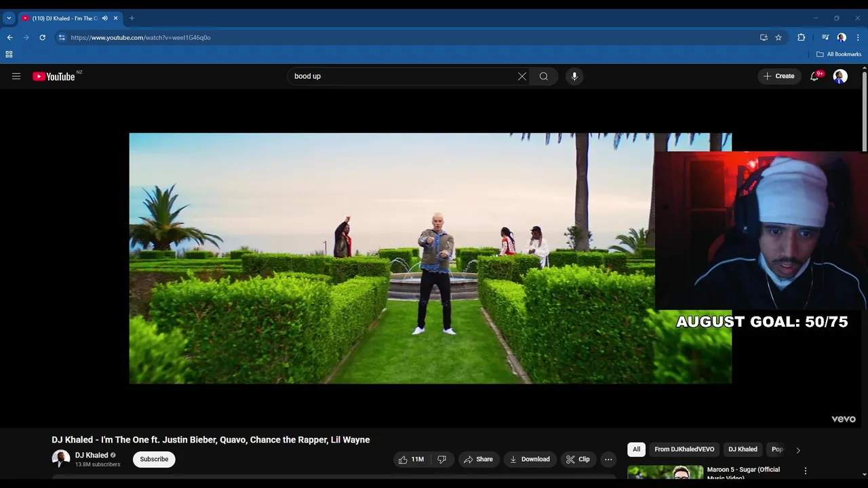
Task: Click the video title text
Action: point(211,440)
